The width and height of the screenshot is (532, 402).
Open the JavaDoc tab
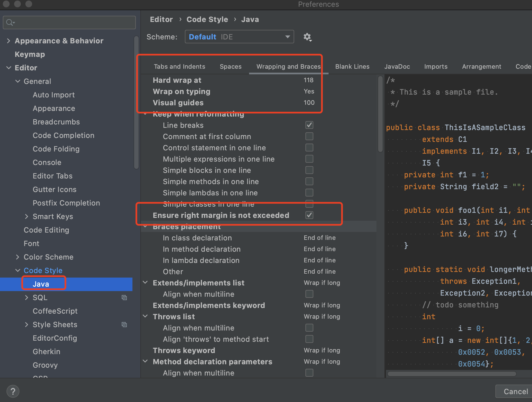[397, 67]
